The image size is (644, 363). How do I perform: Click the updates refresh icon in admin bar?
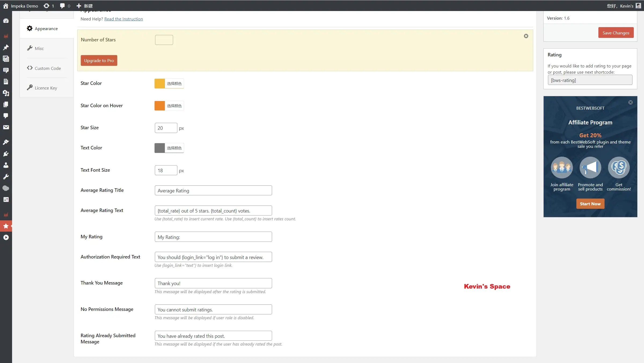[x=46, y=6]
